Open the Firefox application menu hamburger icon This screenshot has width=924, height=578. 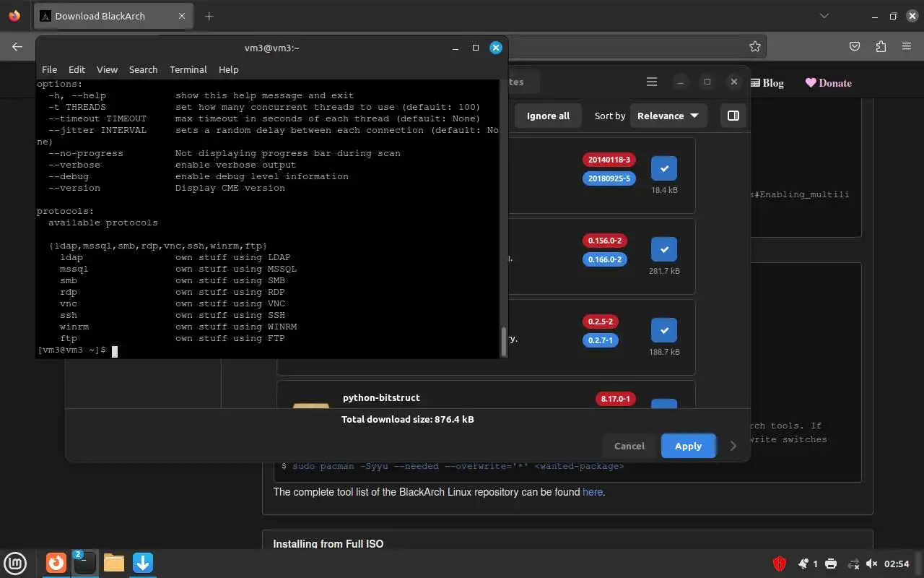907,46
